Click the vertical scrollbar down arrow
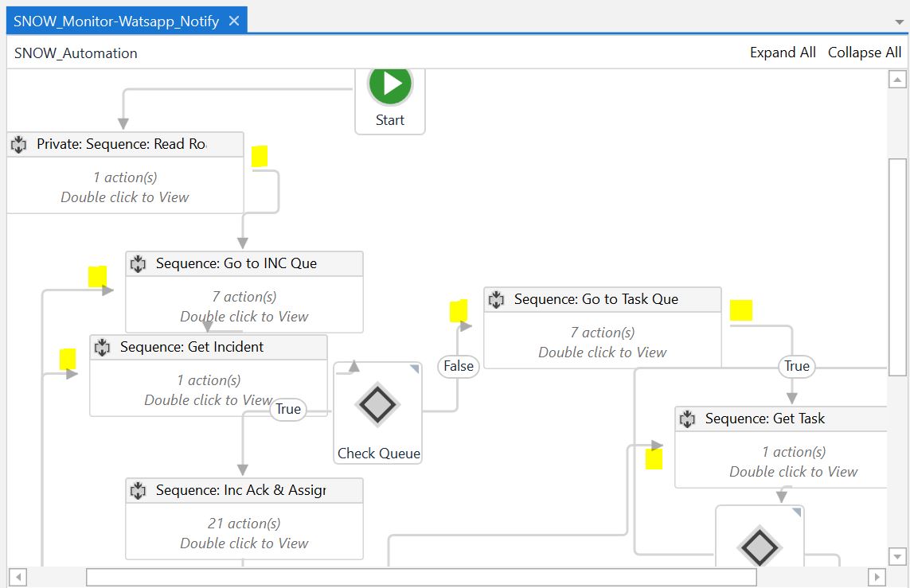 [x=897, y=556]
